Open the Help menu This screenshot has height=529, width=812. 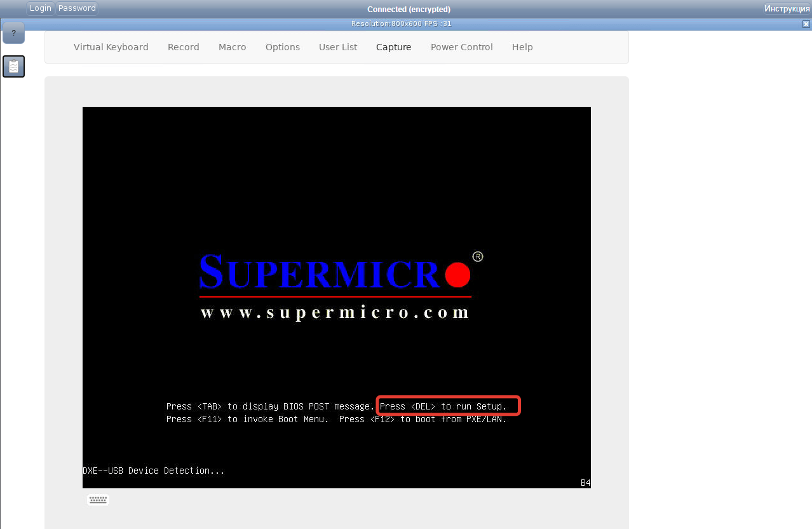click(522, 47)
